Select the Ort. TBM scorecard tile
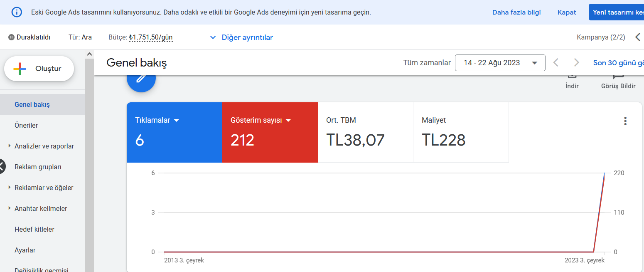This screenshot has height=272, width=644. point(366,132)
